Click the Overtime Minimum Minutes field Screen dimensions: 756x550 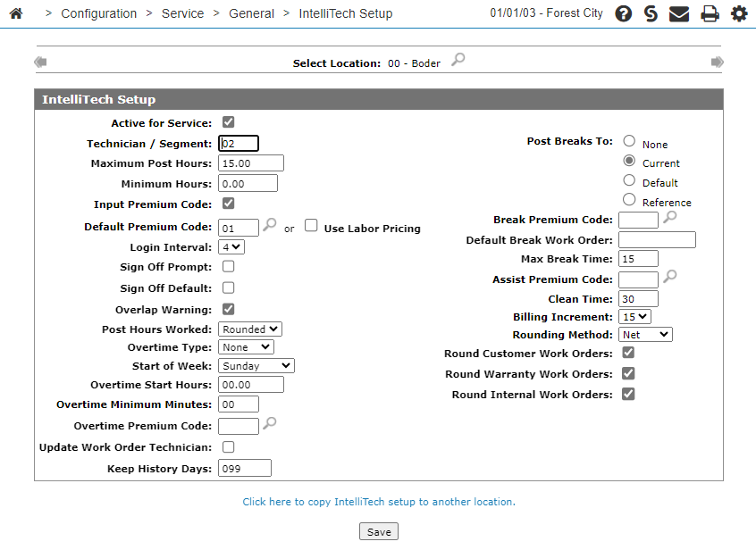(239, 404)
